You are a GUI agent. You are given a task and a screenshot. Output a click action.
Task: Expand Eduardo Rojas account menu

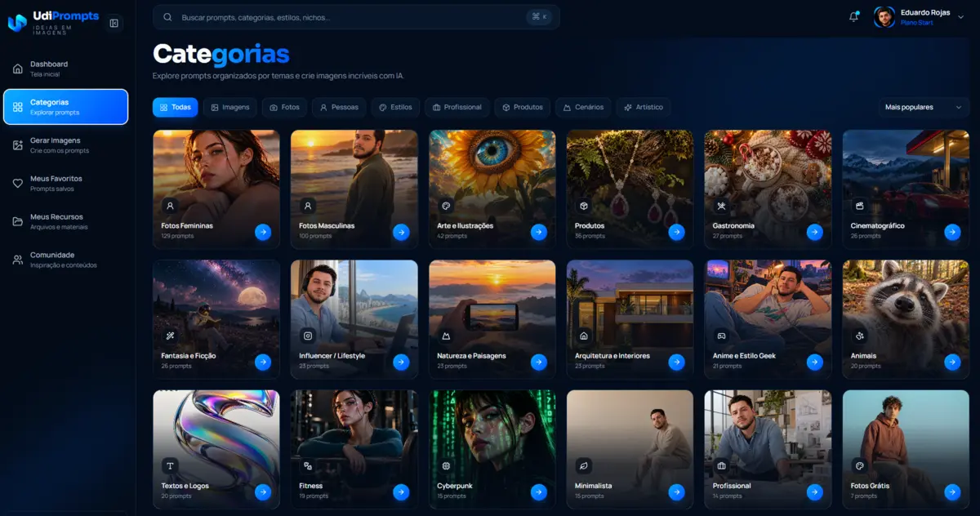click(920, 17)
